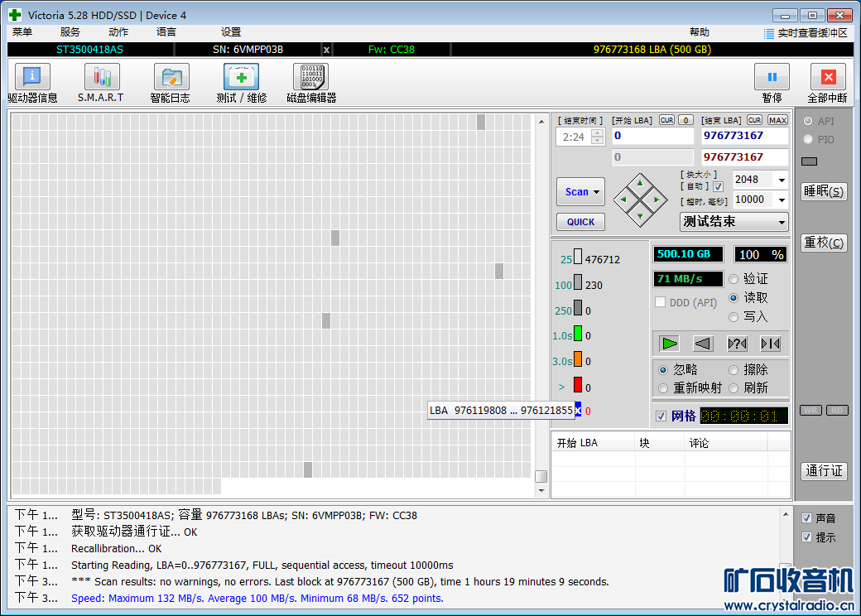
Task: Click the QUICK scan button
Action: pos(580,222)
